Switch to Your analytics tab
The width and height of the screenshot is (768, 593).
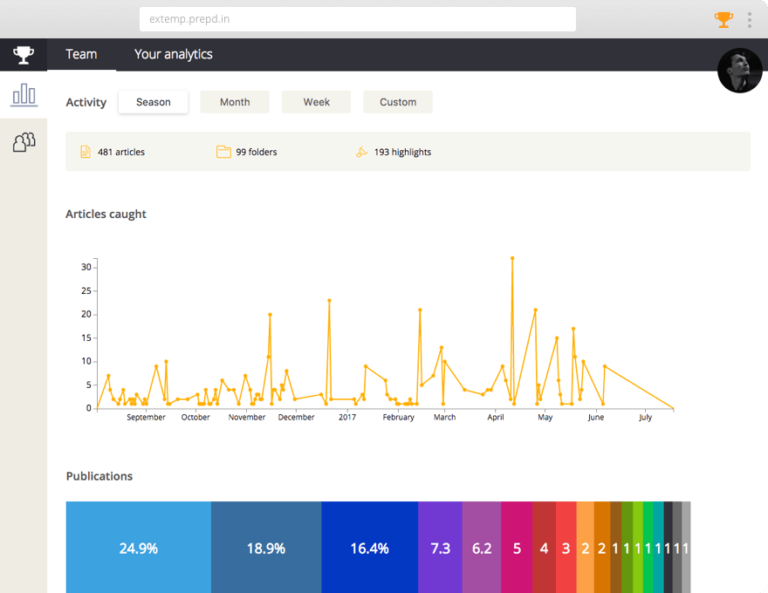173,54
